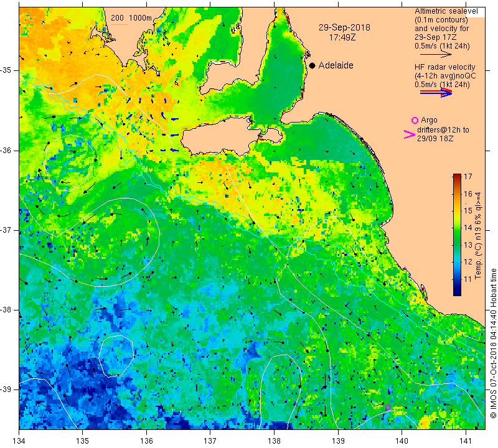Click the 137 longitude axis label
This screenshot has width=498, height=448.
pos(210,441)
